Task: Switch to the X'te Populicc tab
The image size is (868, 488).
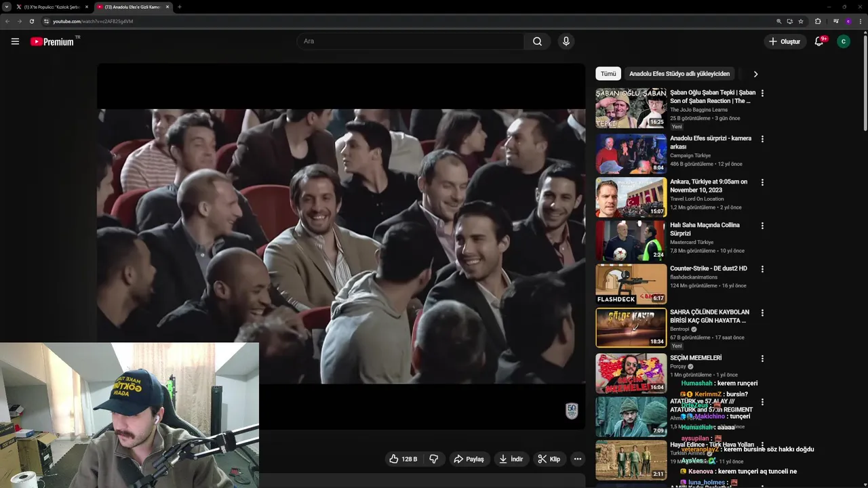Action: pos(52,7)
